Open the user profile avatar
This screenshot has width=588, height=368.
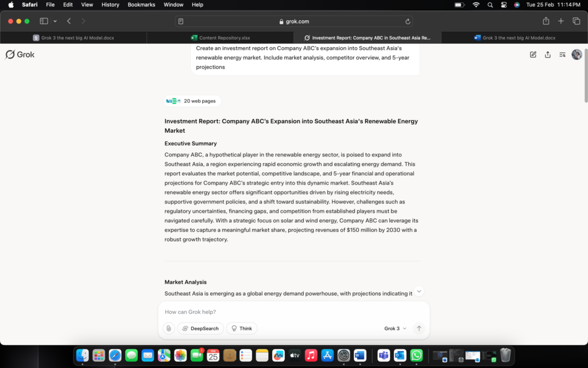(x=577, y=55)
